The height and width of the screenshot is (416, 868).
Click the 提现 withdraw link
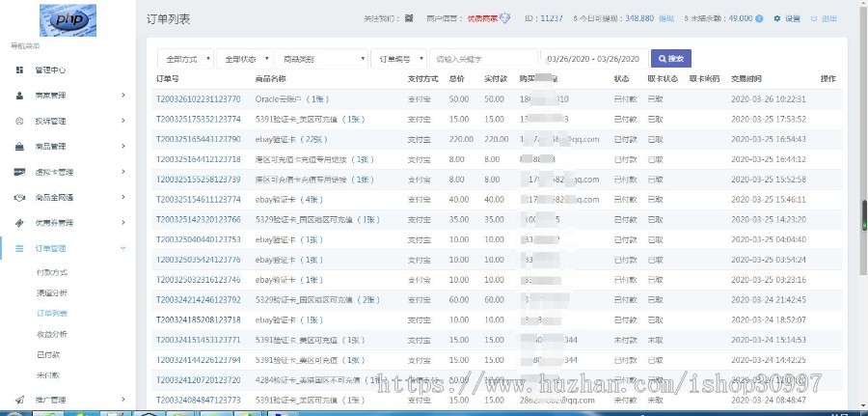point(666,18)
